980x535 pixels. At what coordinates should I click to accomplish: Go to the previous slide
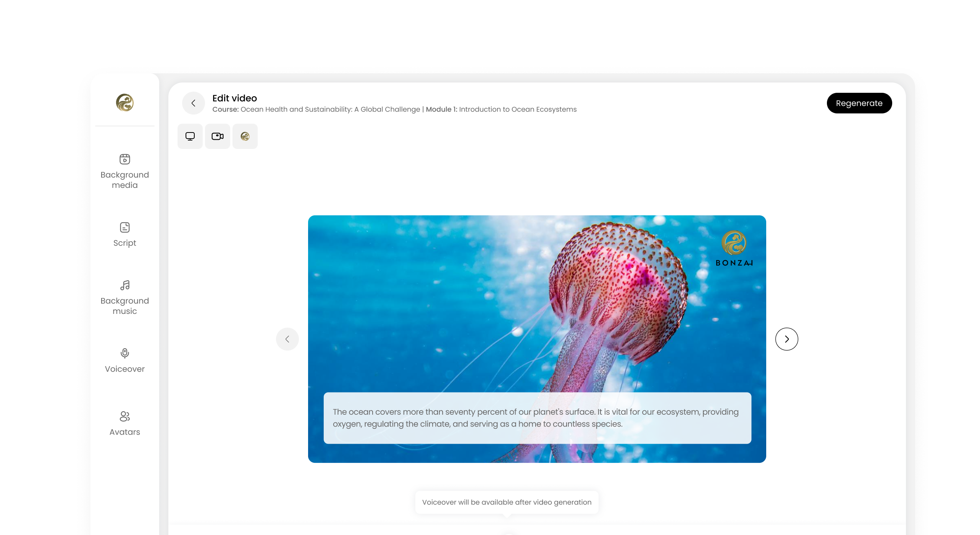coord(287,339)
